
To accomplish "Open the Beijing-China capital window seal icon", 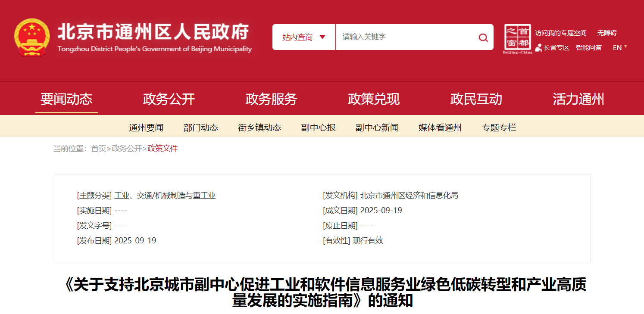I will point(517,39).
